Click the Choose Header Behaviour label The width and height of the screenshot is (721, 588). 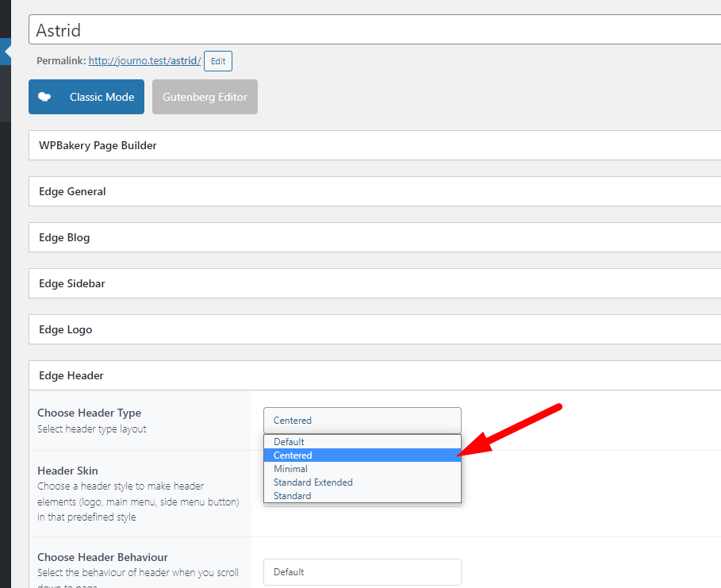(x=102, y=557)
